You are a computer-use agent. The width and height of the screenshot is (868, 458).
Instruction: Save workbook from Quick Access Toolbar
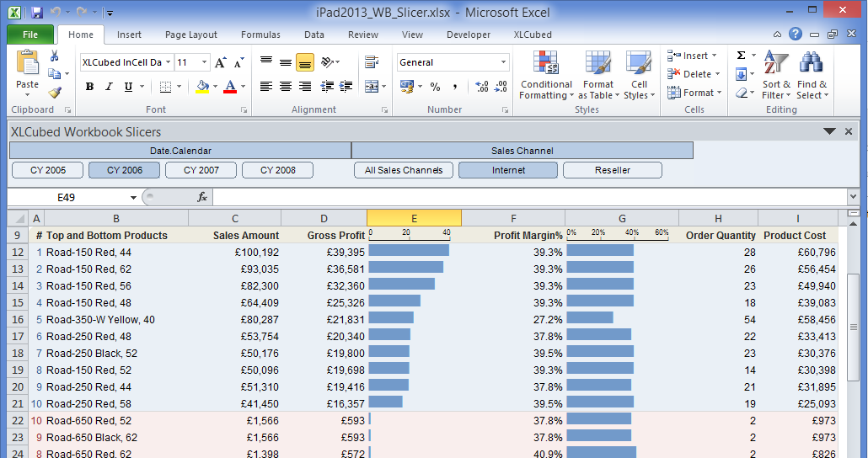36,12
